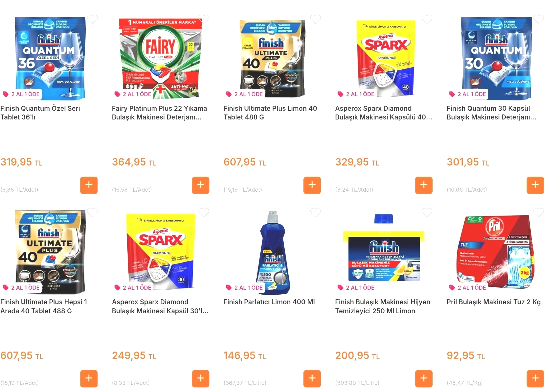The width and height of the screenshot is (559, 392).
Task: View the Fairy Platinum Plus product image
Action: tap(160, 58)
